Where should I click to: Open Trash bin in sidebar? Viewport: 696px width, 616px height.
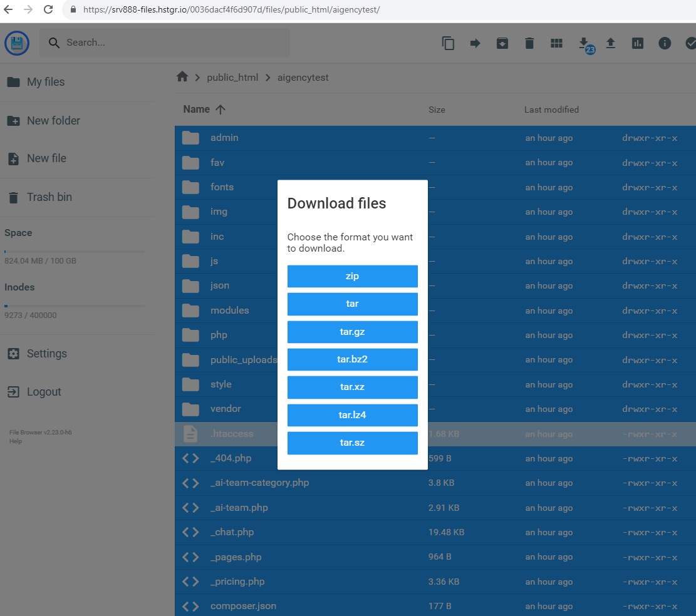pos(49,197)
